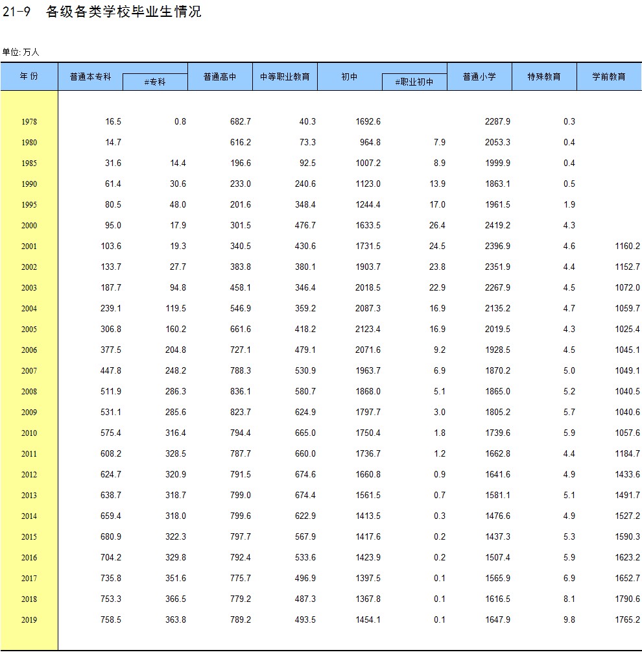
Task: Click value 2123.4 in 2005 row
Action: point(368,329)
